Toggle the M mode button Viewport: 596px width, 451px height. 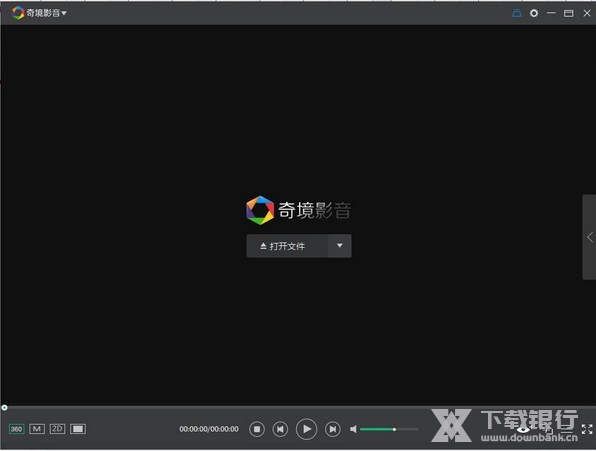click(x=37, y=429)
